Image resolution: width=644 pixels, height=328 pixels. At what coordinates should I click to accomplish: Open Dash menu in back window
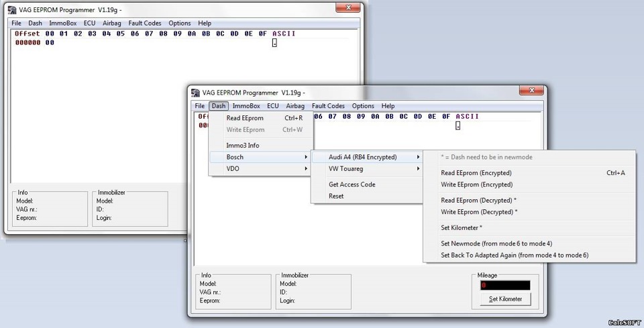[x=36, y=23]
